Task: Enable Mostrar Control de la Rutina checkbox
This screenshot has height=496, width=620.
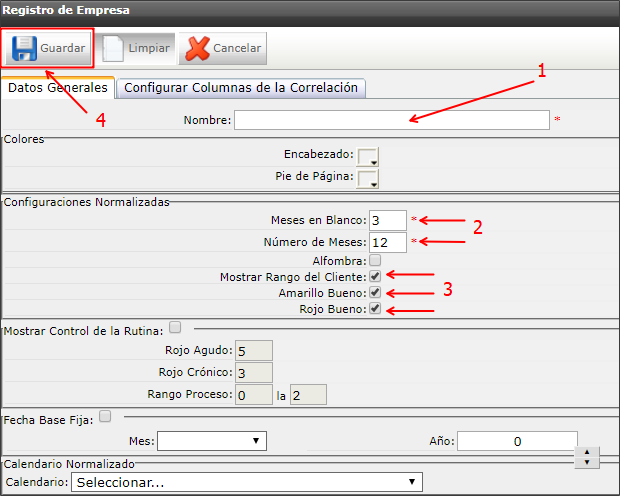Action: click(x=175, y=327)
